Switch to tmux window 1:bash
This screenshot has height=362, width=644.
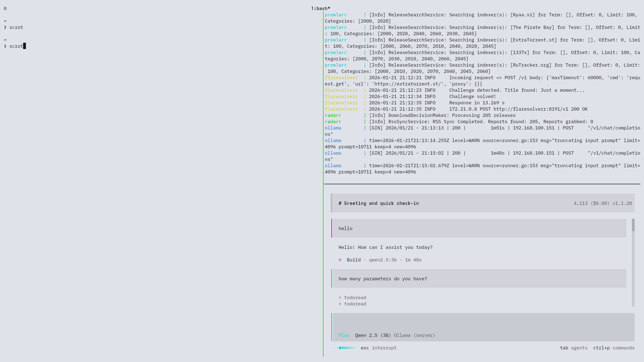[x=320, y=9]
